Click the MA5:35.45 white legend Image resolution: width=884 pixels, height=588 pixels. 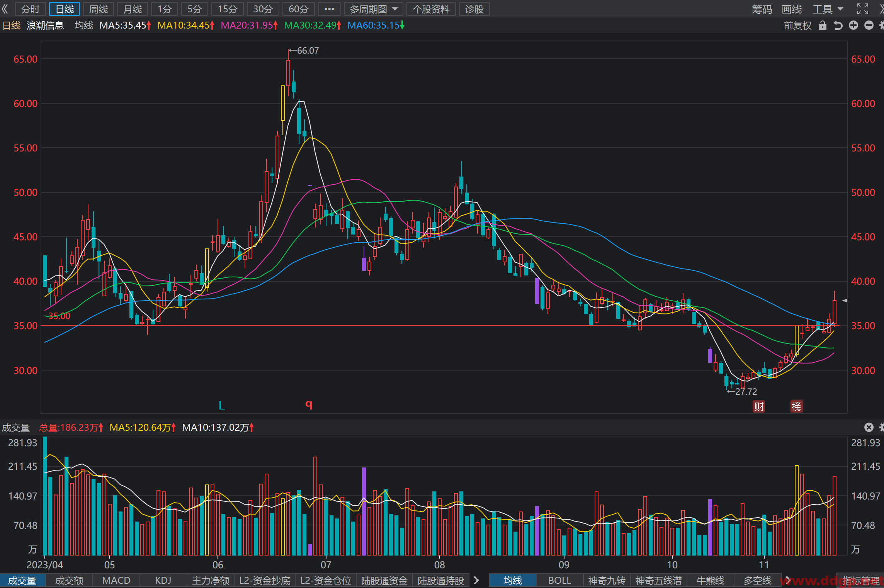tap(125, 25)
